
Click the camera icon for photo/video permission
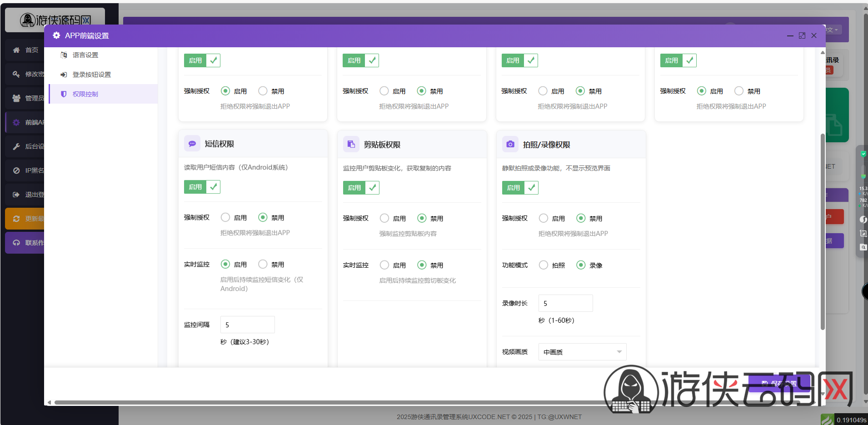click(510, 145)
